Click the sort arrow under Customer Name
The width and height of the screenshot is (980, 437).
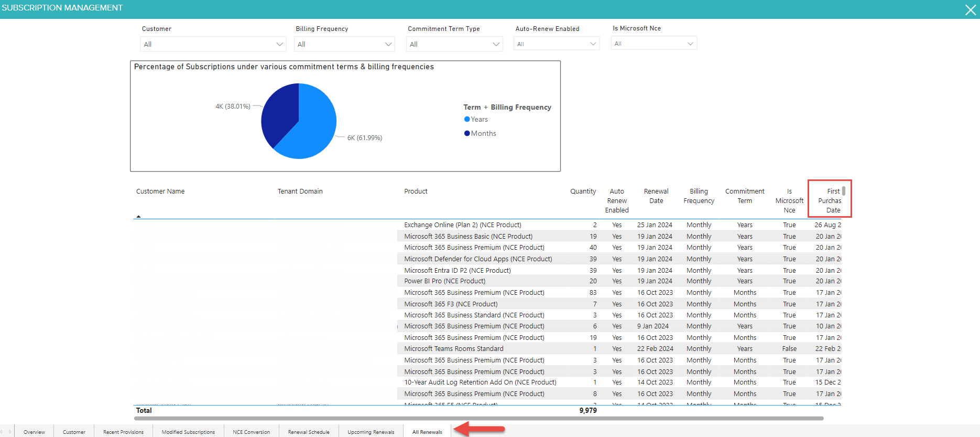point(138,216)
